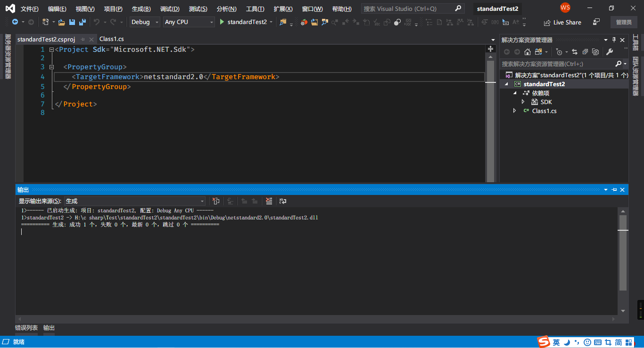This screenshot has height=348, width=644.
Task: Click the Visual Studio search box
Action: [413, 8]
